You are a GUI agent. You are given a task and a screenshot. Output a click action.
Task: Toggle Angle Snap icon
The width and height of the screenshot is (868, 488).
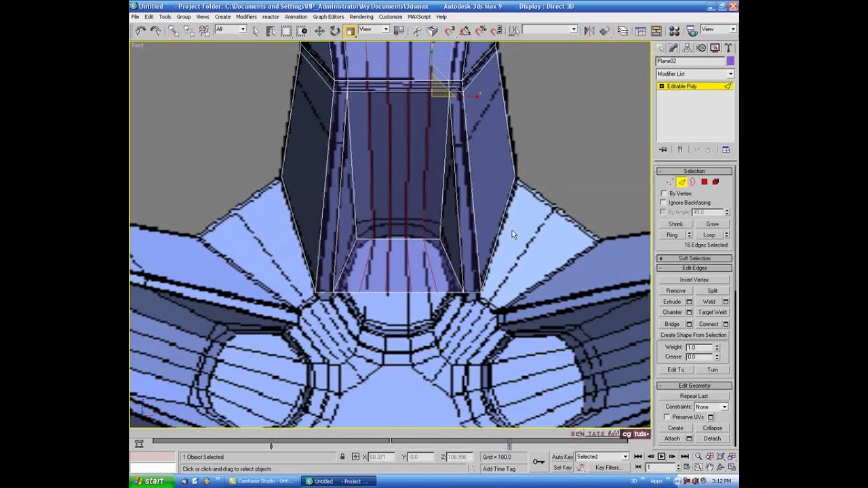pyautogui.click(x=465, y=30)
